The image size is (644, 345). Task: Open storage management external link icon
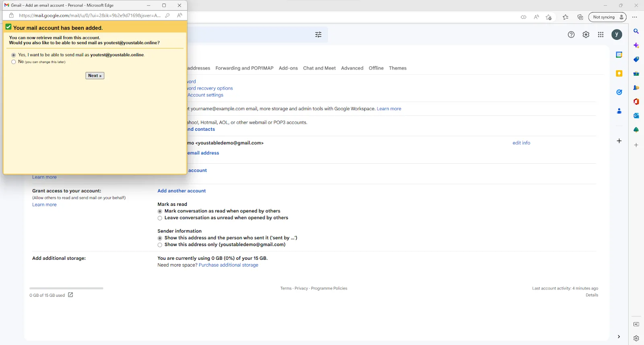pyautogui.click(x=70, y=295)
